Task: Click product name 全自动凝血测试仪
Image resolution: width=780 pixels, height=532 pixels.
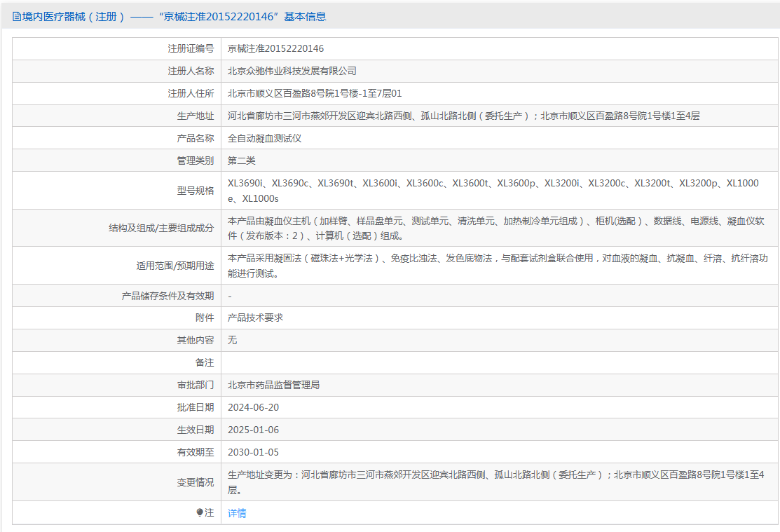Action: coord(265,138)
